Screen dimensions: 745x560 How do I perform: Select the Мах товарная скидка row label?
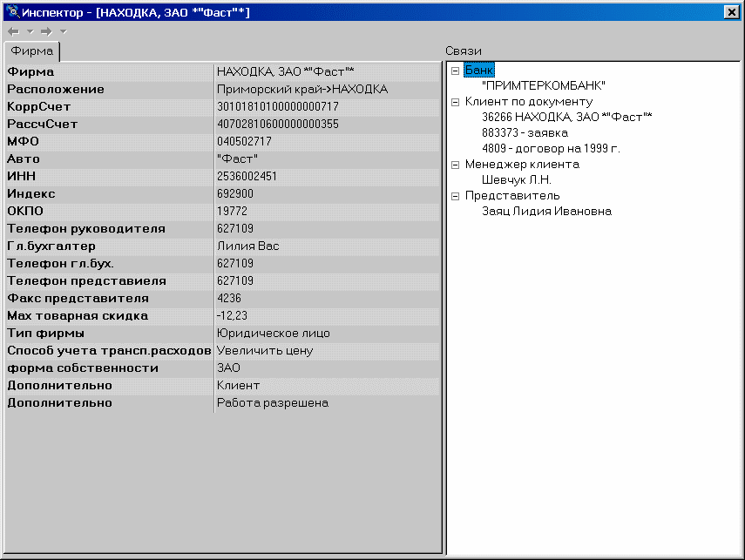(x=78, y=315)
